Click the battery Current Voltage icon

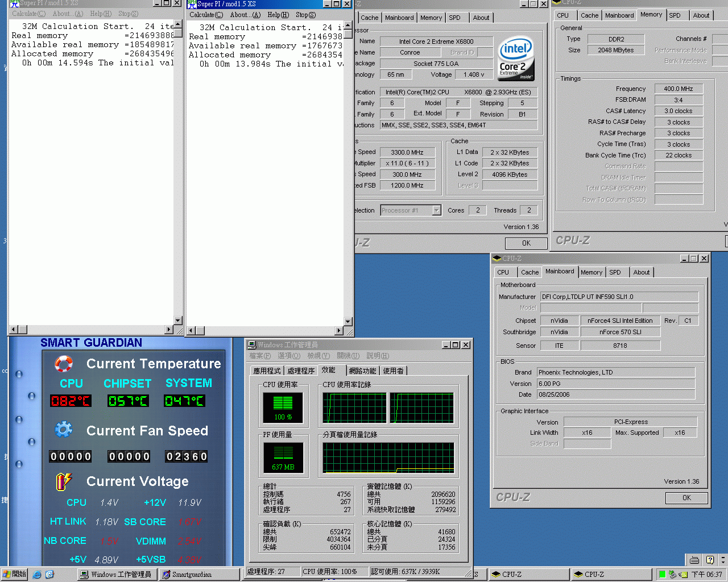63,481
